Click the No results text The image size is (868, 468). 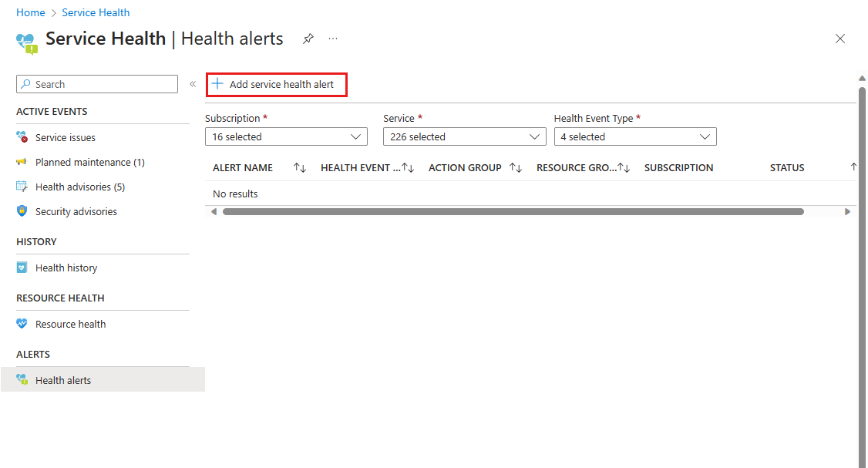point(235,194)
